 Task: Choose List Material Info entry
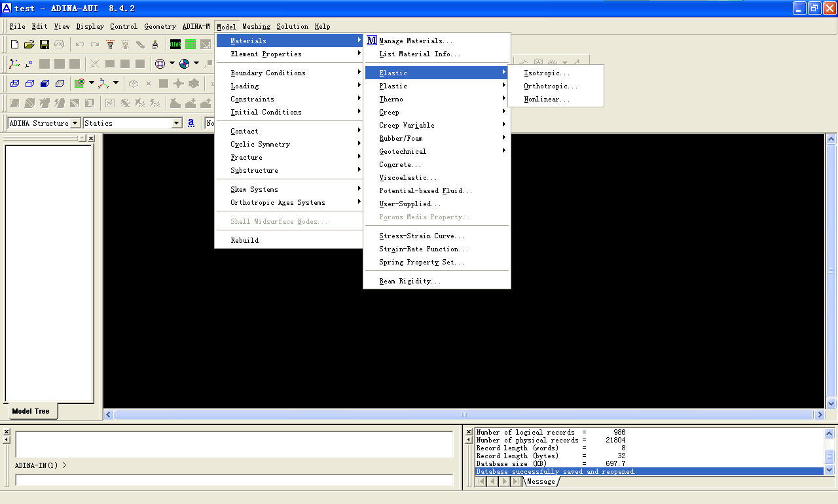[x=437, y=54]
